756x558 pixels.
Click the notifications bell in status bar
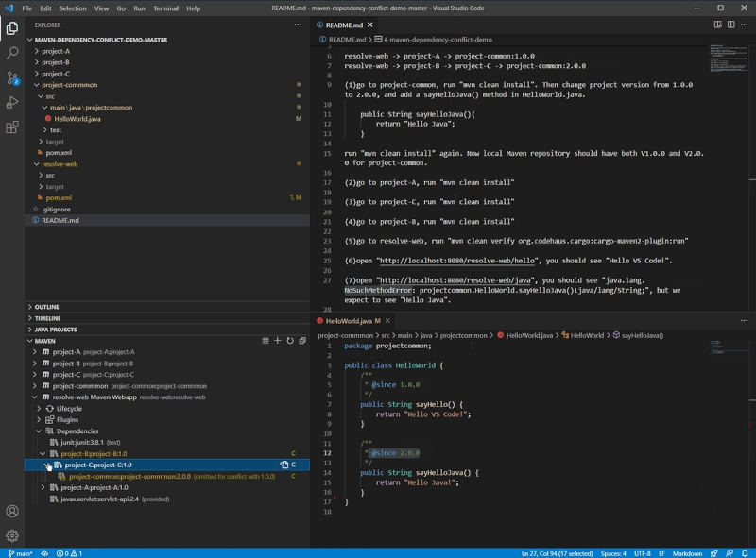click(745, 553)
